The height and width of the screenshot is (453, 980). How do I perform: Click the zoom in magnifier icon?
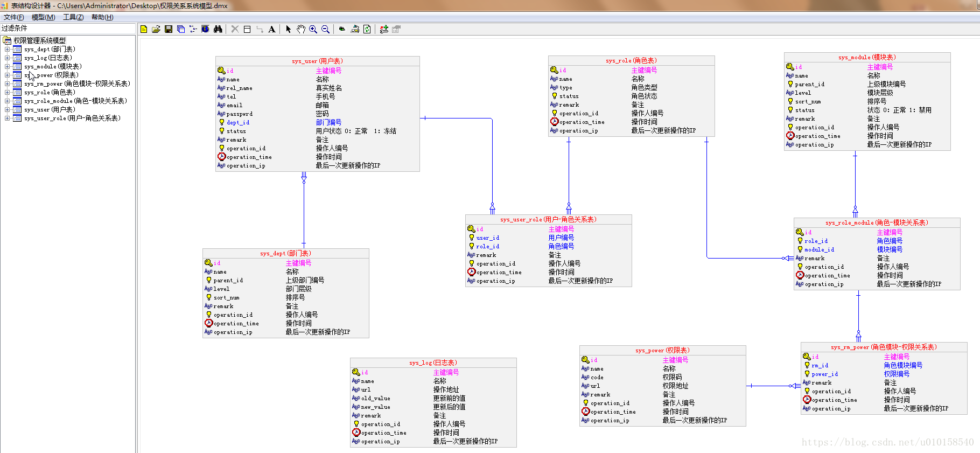313,29
